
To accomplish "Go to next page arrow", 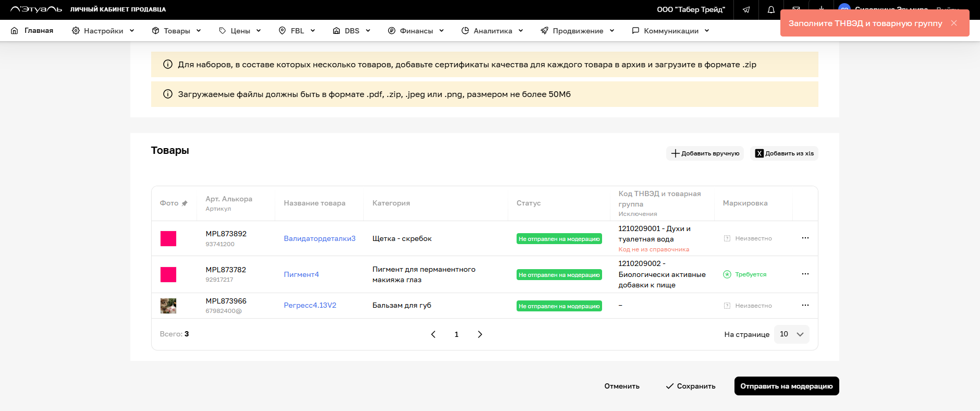I will pos(480,334).
